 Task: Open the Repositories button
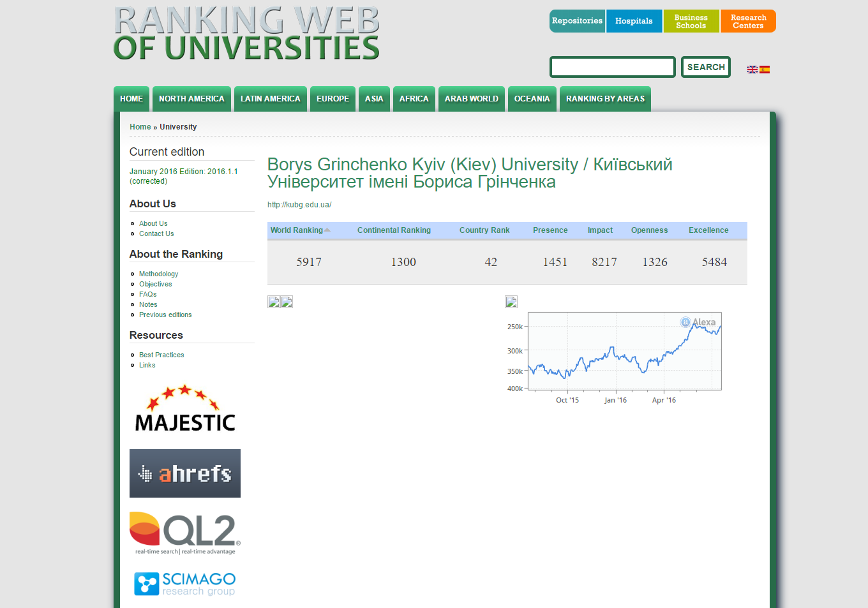pyautogui.click(x=577, y=21)
